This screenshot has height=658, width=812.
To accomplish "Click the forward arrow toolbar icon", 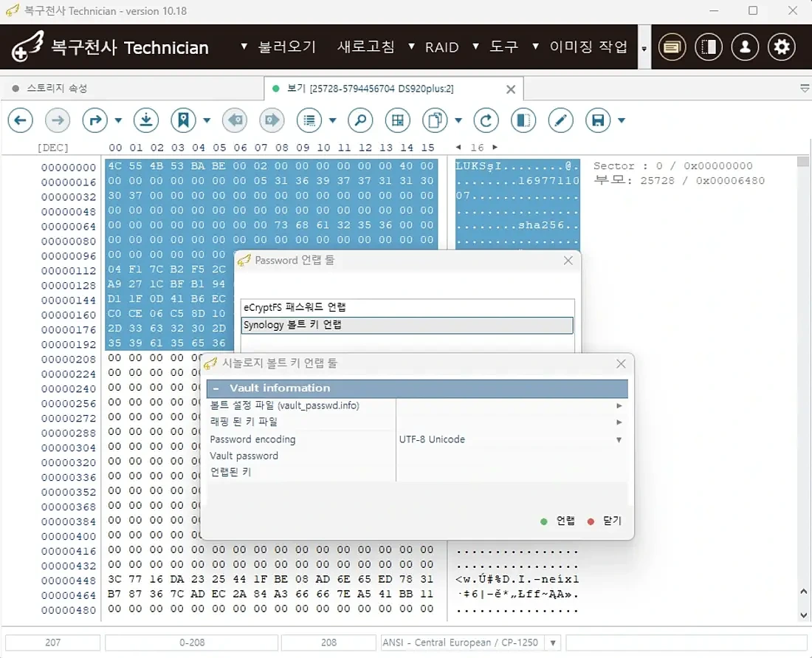I will click(58, 120).
